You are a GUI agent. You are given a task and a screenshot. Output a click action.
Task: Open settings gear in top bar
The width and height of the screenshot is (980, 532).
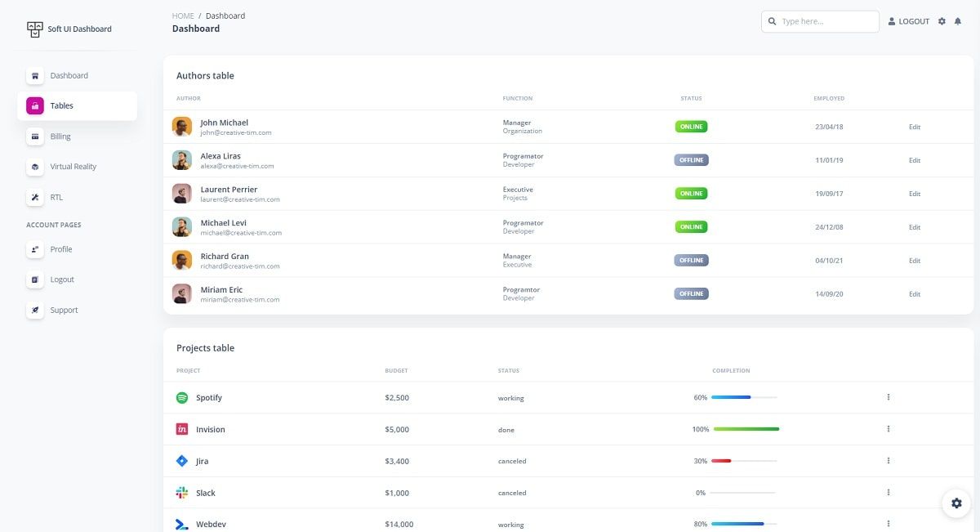coord(942,21)
